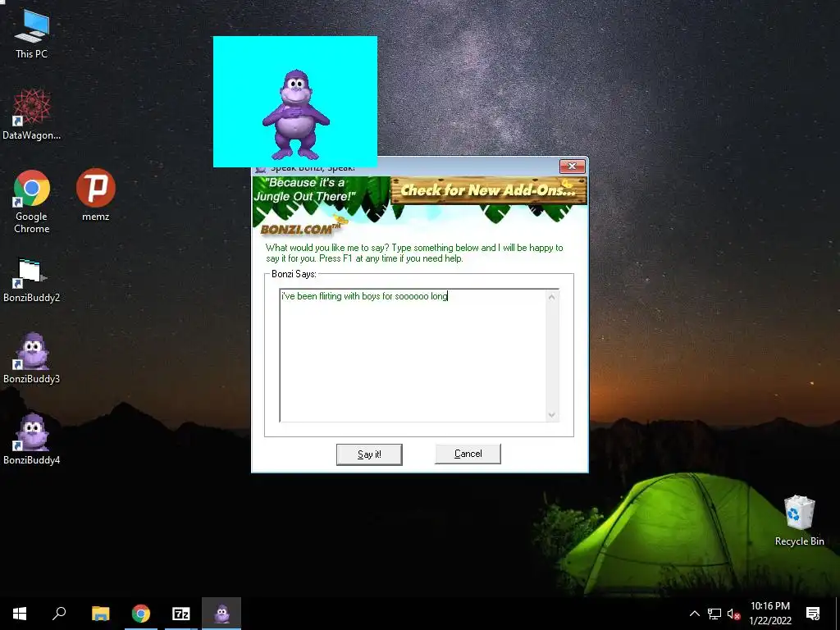Click the muted volume tray icon

(x=733, y=614)
